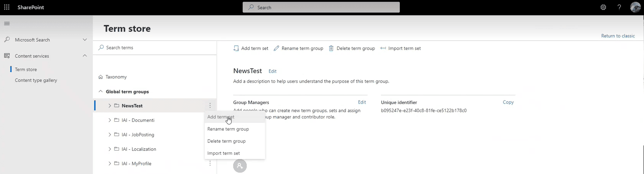Collapse the Content services section
The height and width of the screenshot is (174, 644).
85,56
